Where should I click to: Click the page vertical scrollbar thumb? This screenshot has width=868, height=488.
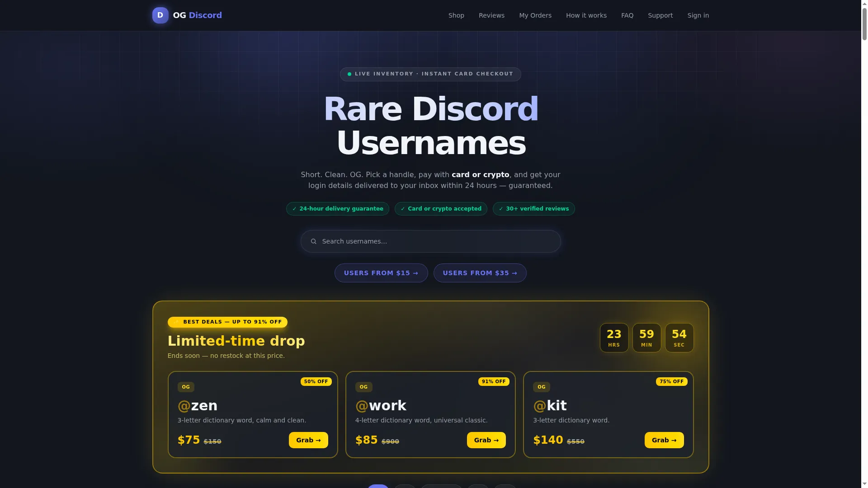tap(864, 23)
